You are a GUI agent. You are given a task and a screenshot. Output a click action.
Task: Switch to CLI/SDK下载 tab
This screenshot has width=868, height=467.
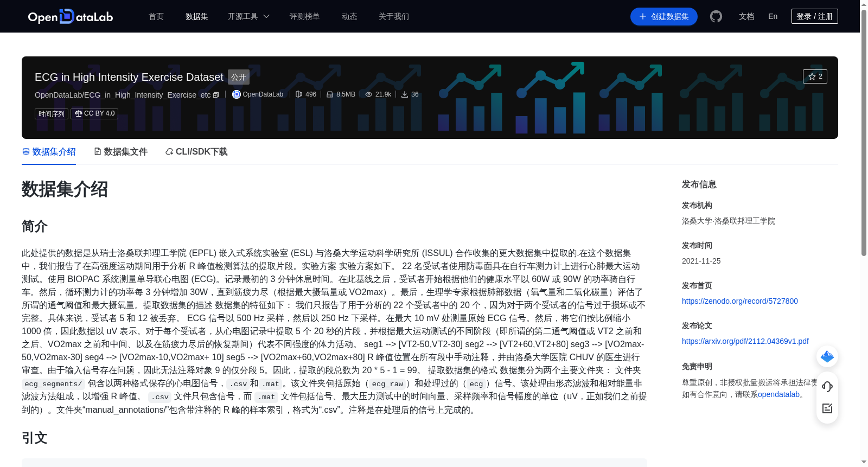click(196, 152)
